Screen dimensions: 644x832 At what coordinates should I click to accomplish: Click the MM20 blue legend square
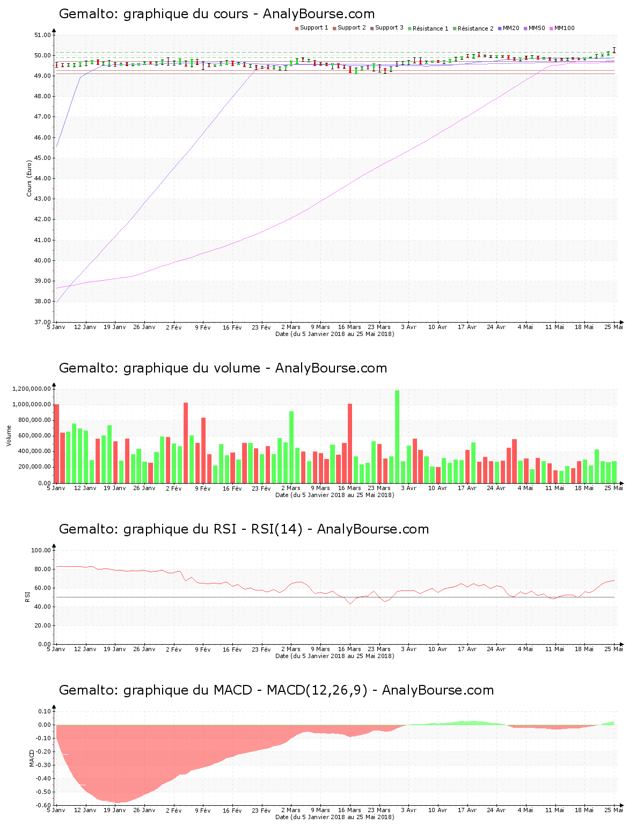pos(500,28)
